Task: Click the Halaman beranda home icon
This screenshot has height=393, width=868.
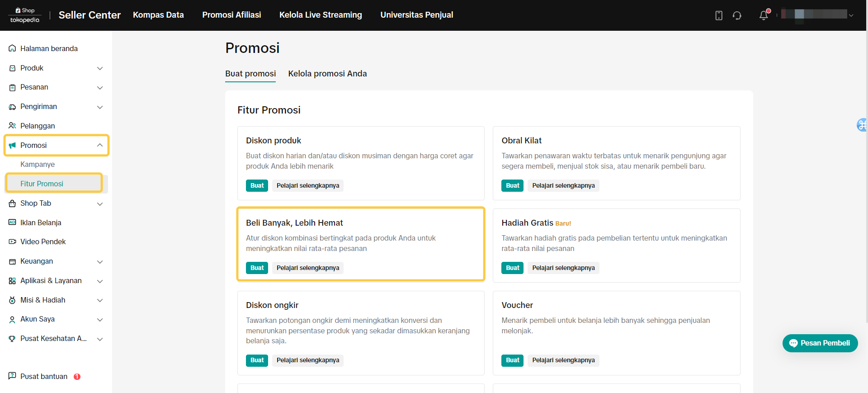Action: coord(12,48)
